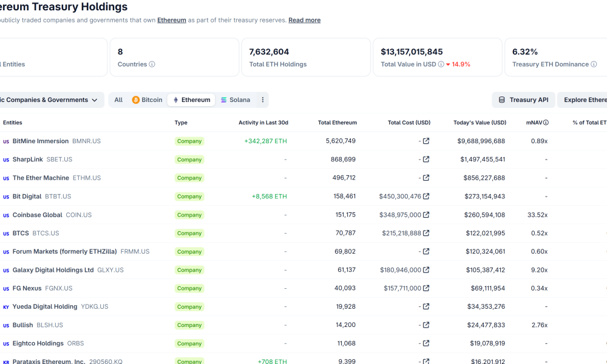Image resolution: width=607 pixels, height=364 pixels.
Task: Click the FRMM.US ticker symbol
Action: (x=135, y=251)
